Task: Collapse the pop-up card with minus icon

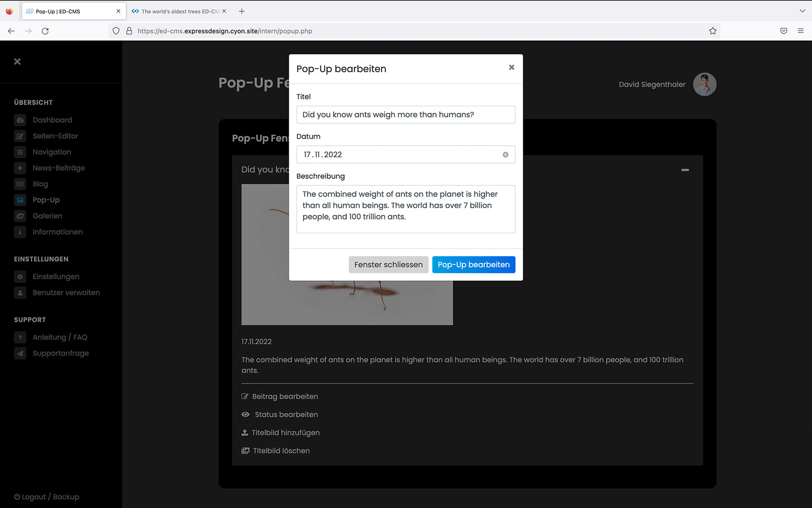Action: click(x=685, y=170)
